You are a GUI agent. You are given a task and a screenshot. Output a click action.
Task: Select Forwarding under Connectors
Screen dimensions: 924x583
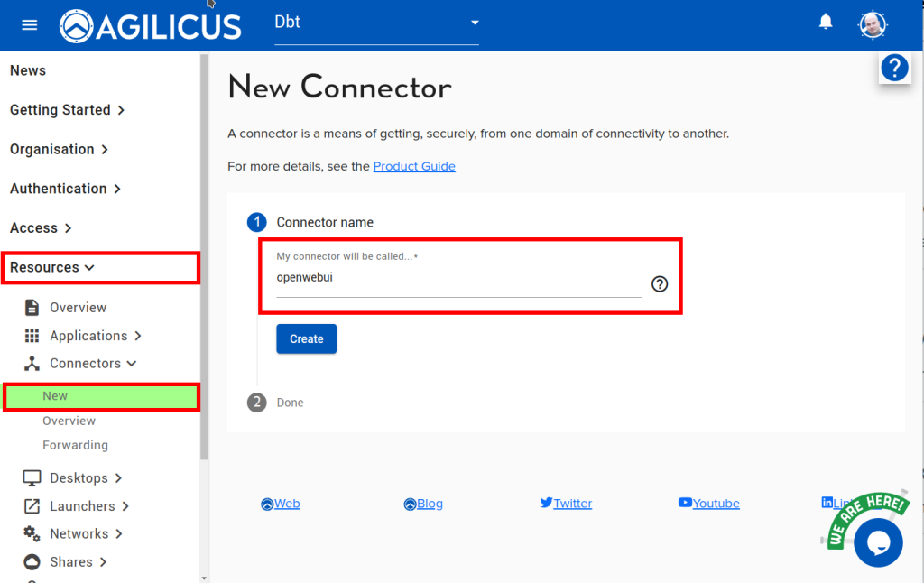pyautogui.click(x=75, y=445)
